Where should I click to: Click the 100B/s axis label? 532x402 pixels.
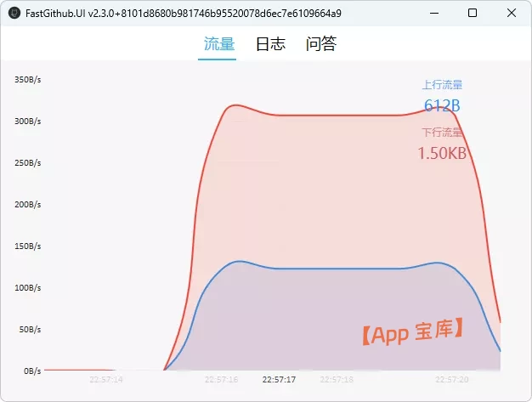point(28,288)
